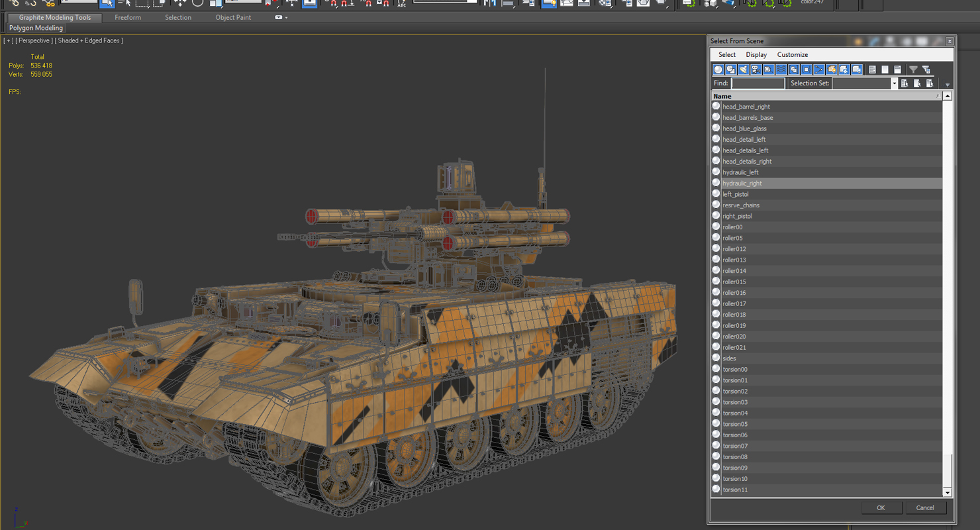
Task: Select torsion00 in the list
Action: click(826, 369)
